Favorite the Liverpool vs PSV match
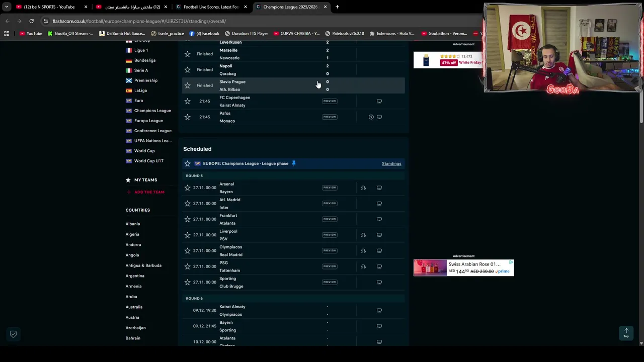The height and width of the screenshot is (362, 644). 188,235
